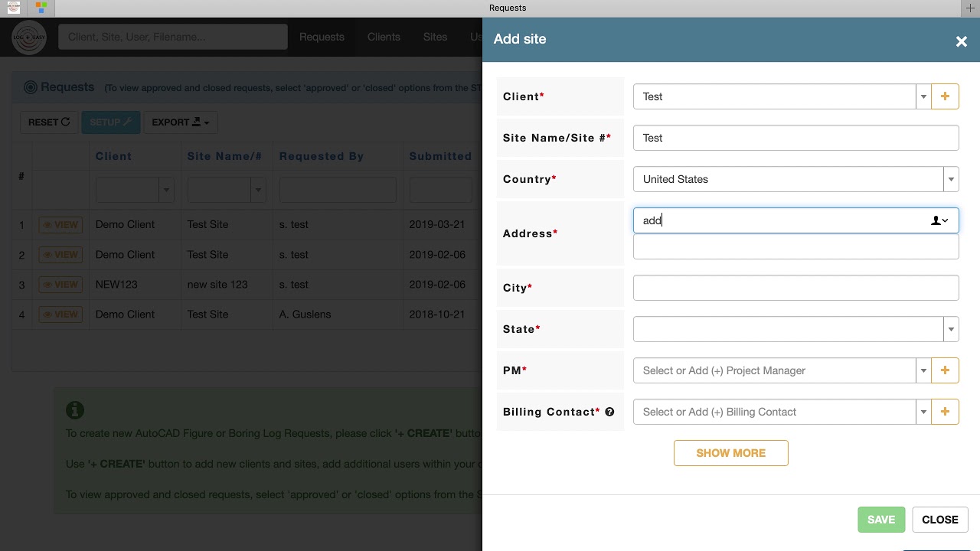
Task: Click the SETUP button
Action: click(x=111, y=122)
